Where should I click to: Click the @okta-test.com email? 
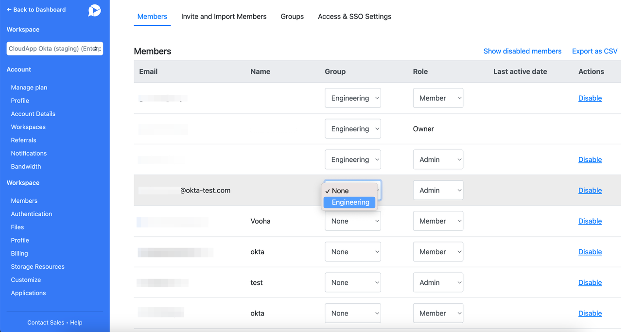206,190
